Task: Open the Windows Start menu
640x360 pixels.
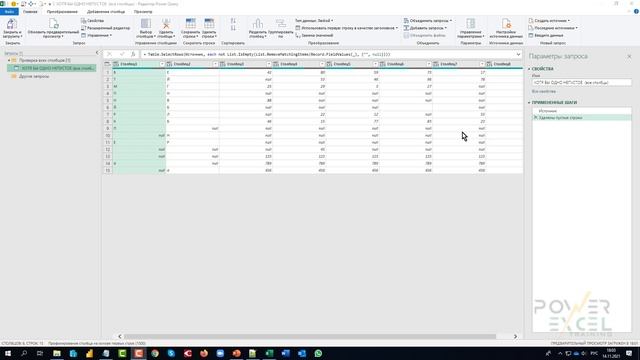Action: pos(8,353)
